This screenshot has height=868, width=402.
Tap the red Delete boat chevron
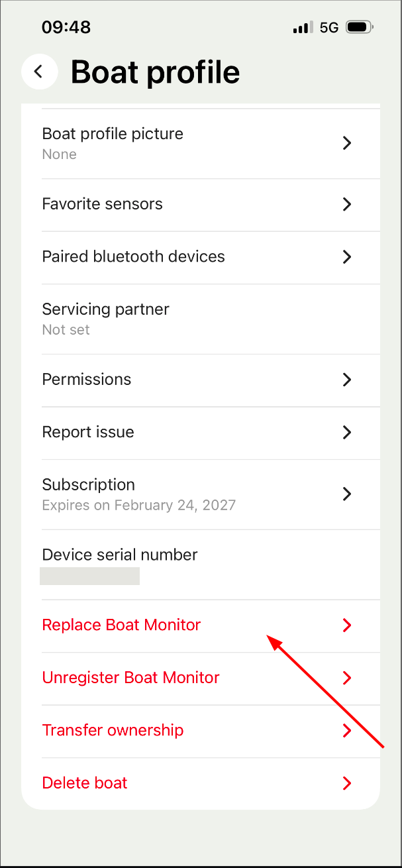click(346, 783)
